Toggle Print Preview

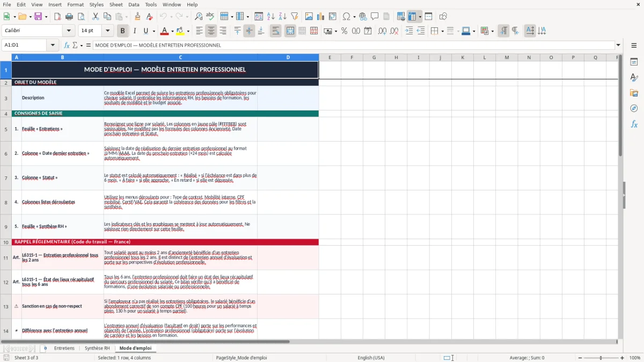pos(81,17)
